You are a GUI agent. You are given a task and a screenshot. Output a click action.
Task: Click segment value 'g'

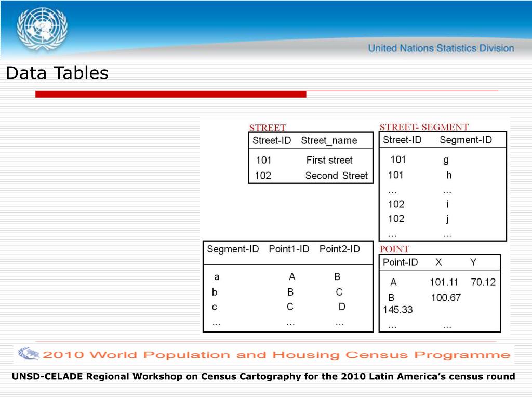(x=446, y=160)
